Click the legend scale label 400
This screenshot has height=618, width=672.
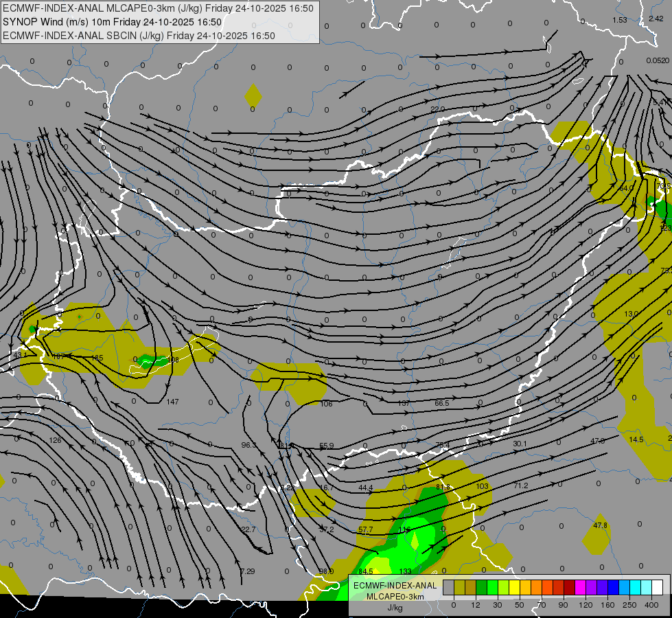tap(651, 605)
